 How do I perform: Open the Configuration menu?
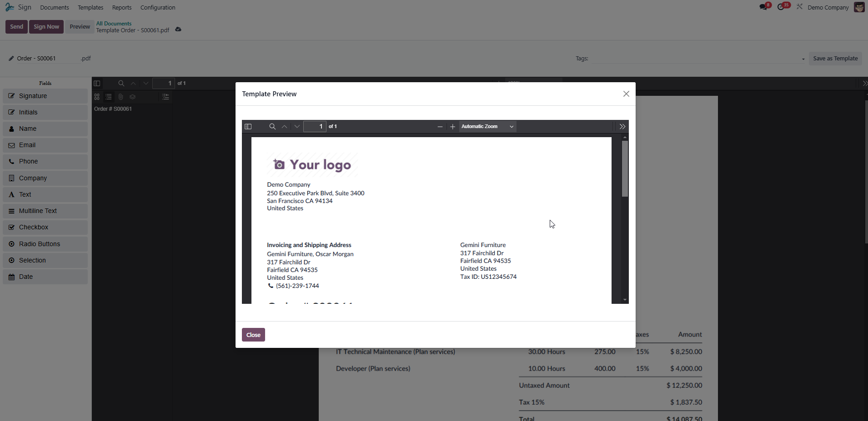click(158, 8)
